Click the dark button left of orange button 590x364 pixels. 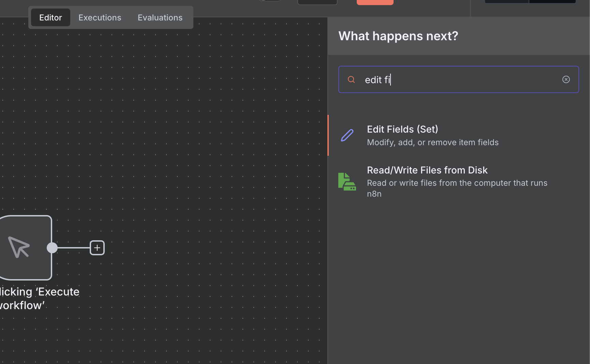[x=317, y=2]
